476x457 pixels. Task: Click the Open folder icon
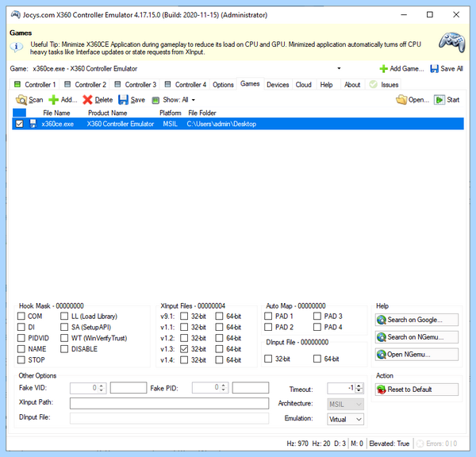point(401,100)
